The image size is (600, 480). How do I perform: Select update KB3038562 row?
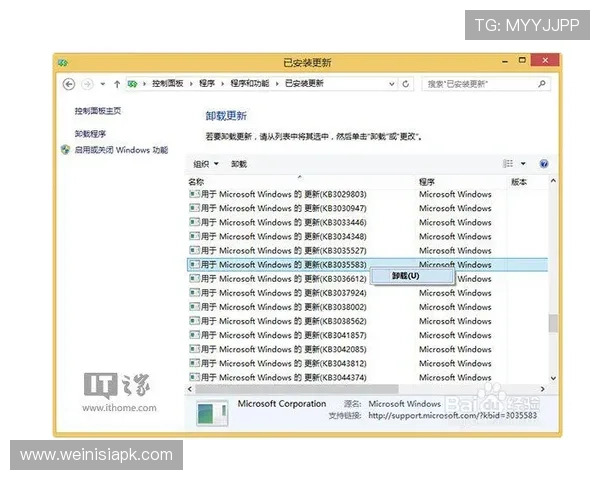pos(367,322)
